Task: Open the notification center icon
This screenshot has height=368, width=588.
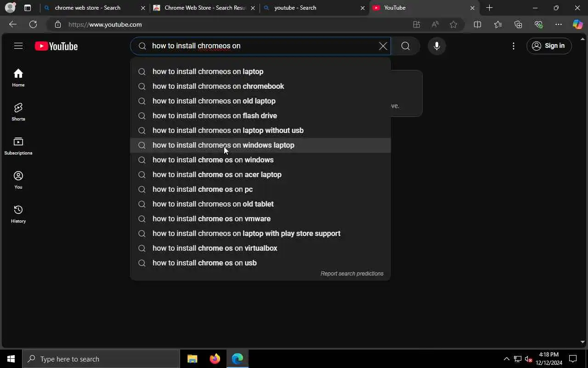Action: coord(573,359)
